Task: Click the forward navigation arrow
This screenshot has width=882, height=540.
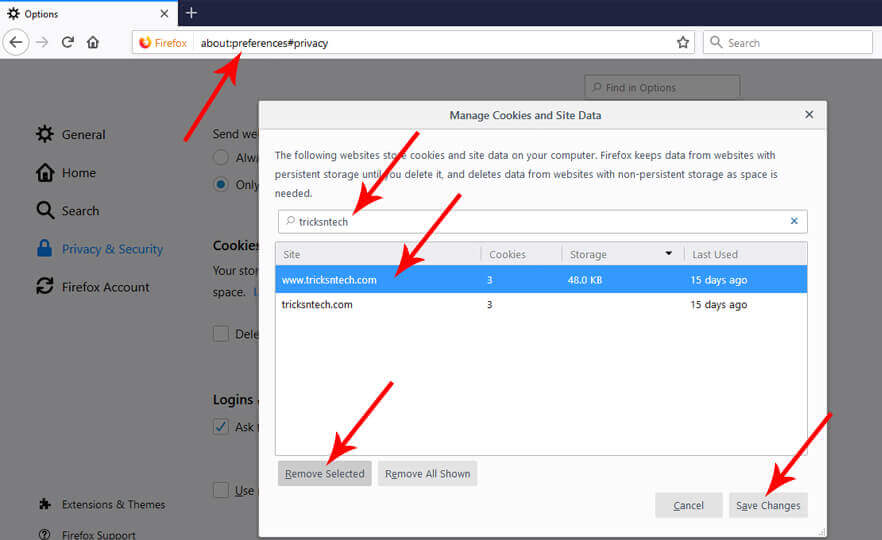Action: [42, 42]
